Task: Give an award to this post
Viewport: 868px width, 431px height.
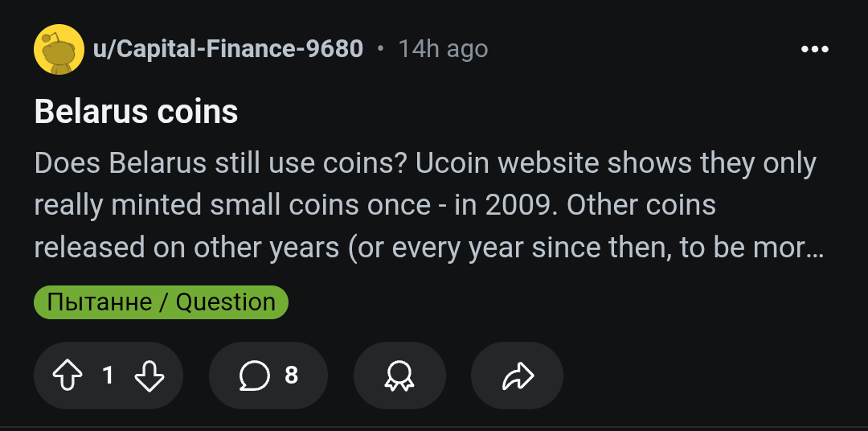Action: pyautogui.click(x=399, y=376)
